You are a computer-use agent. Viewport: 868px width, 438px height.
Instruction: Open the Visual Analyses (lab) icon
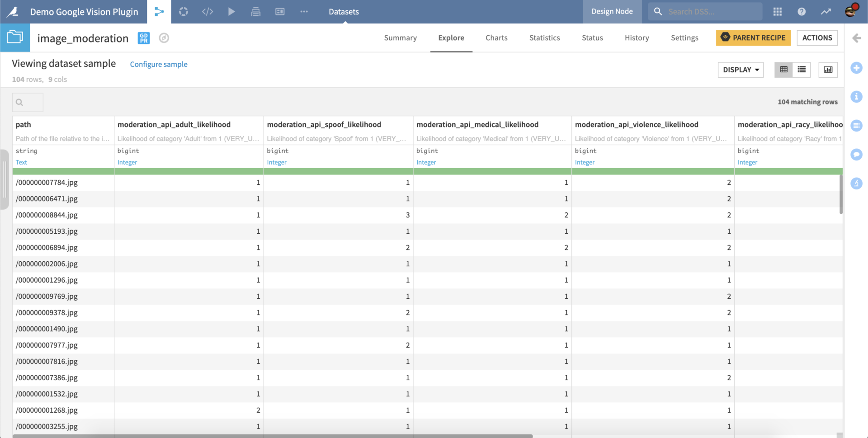[184, 11]
